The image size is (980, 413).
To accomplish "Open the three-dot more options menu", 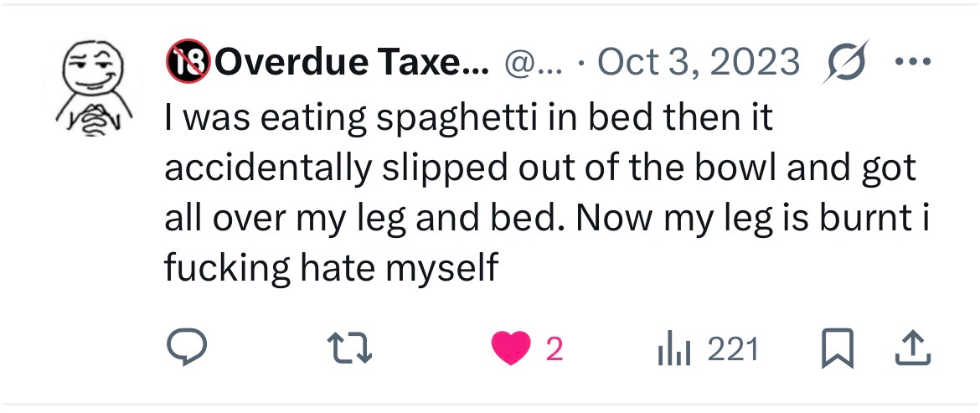I will [x=915, y=63].
